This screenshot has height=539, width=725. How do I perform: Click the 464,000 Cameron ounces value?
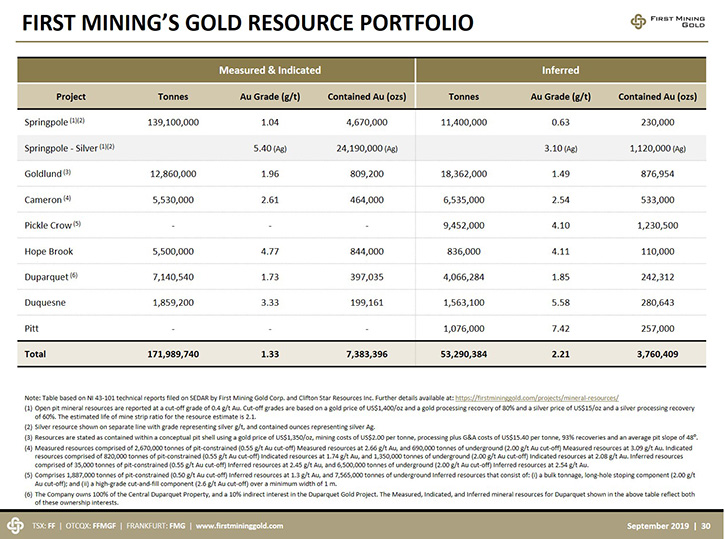coord(367,200)
